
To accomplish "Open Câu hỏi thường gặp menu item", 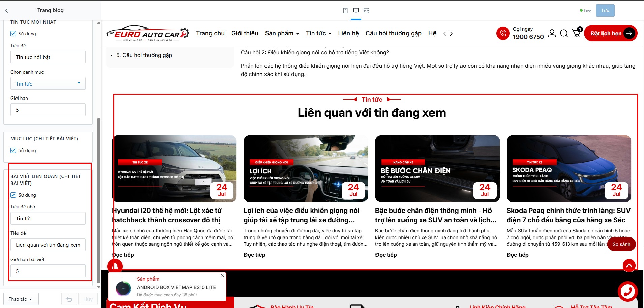I will tap(394, 33).
